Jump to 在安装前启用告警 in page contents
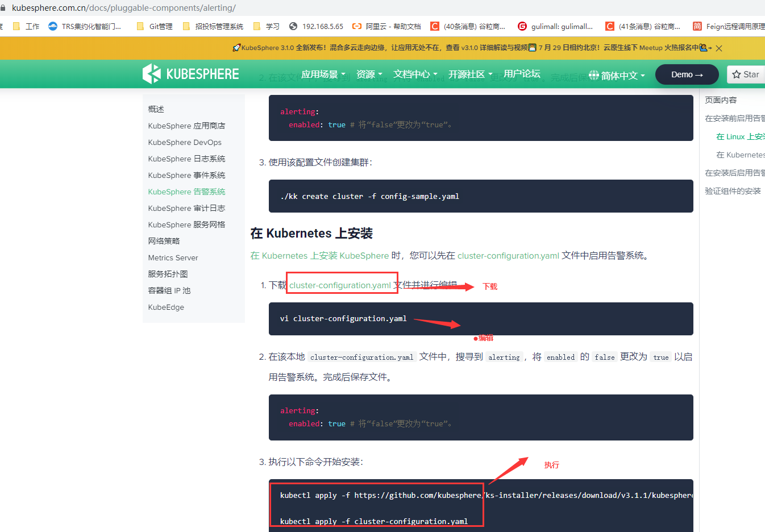The image size is (765, 532). click(x=735, y=118)
